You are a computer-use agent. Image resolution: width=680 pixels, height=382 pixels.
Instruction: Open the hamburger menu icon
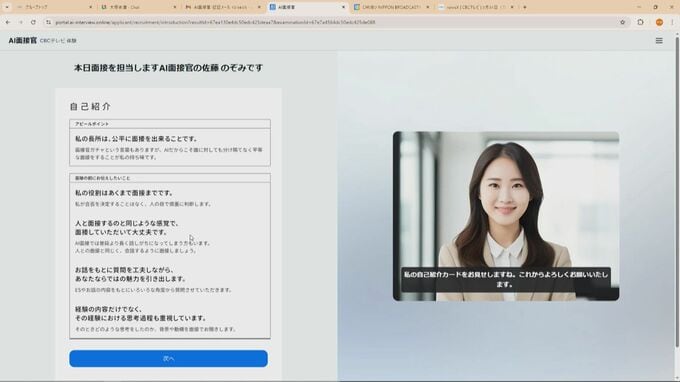659,41
